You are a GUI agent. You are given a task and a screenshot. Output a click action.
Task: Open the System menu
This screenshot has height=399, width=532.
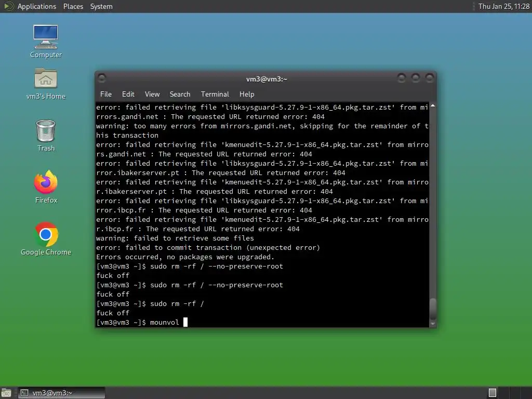click(x=101, y=6)
